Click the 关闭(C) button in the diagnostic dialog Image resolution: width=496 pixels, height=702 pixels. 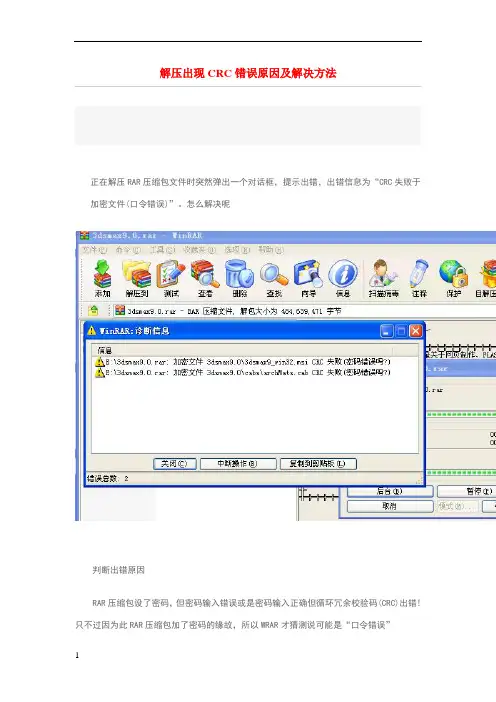(175, 464)
